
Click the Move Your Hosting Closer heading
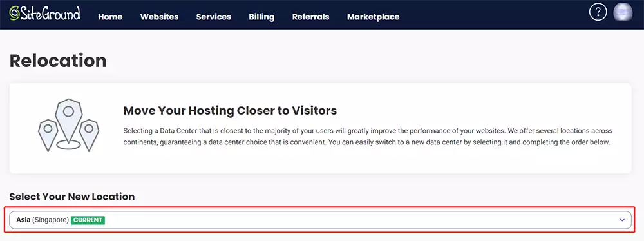tap(230, 111)
